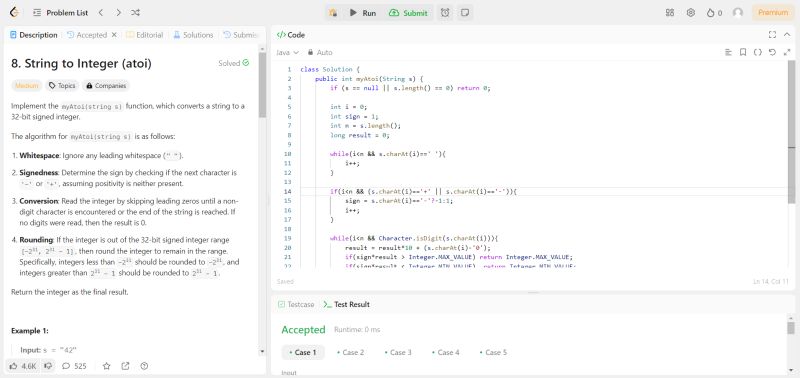
Task: Expand the Companies tag
Action: [x=106, y=86]
